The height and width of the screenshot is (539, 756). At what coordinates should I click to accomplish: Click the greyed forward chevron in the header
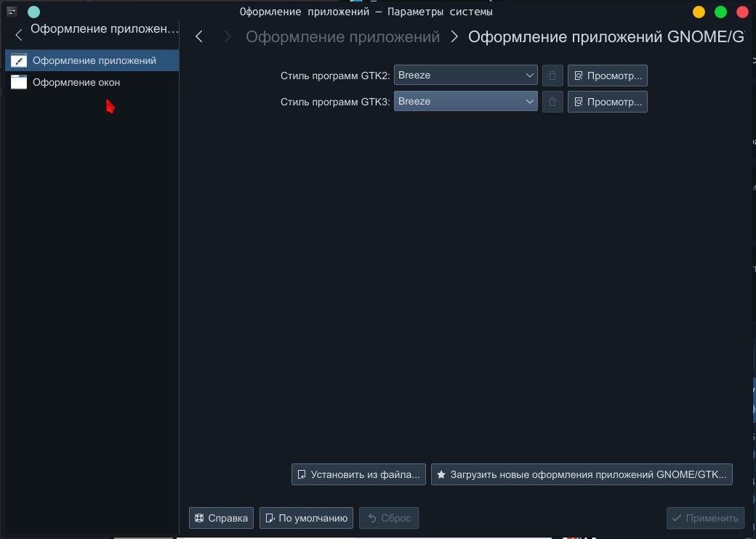click(228, 36)
